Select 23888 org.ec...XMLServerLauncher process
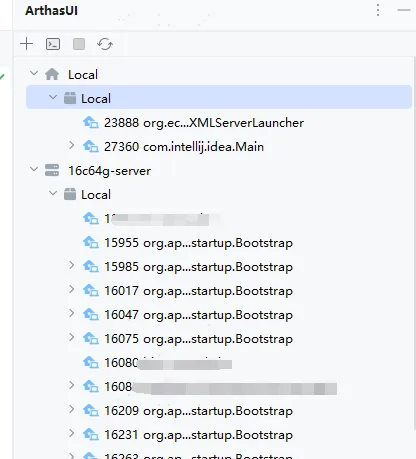This screenshot has width=416, height=459. pos(204,123)
